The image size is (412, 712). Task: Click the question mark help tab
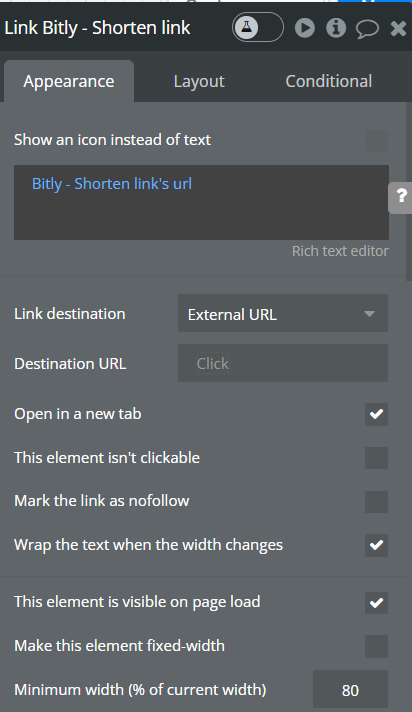point(401,197)
